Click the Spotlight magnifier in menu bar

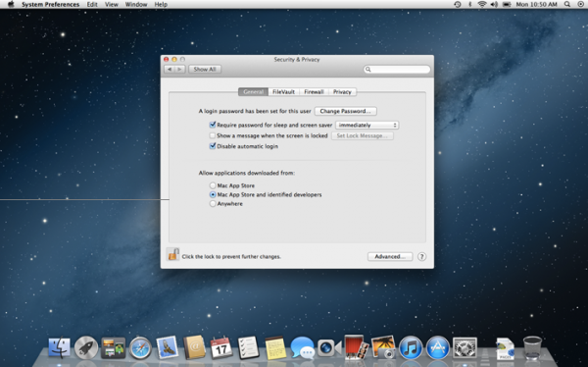(x=567, y=5)
